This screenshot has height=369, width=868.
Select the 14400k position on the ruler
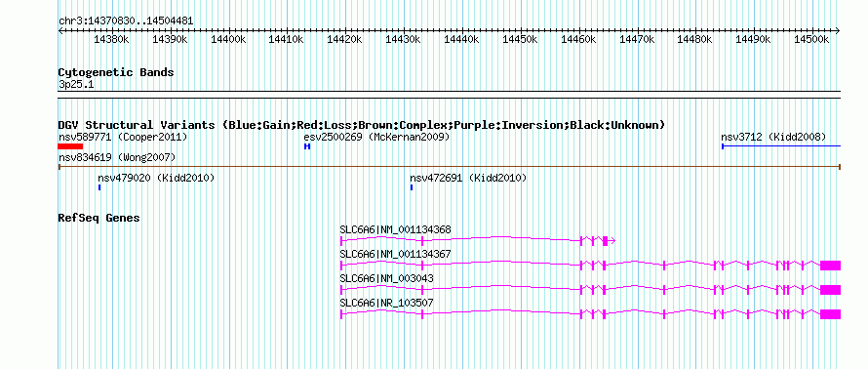point(228,39)
